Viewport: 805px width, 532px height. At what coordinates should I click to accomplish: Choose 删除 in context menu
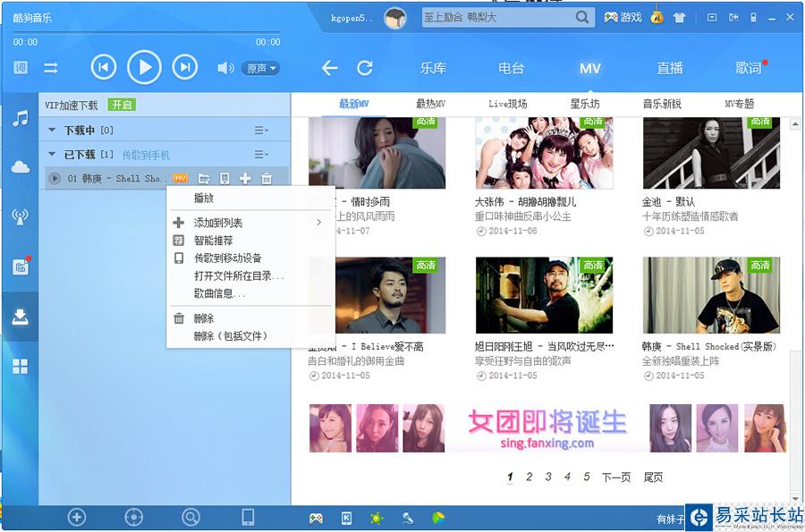204,318
